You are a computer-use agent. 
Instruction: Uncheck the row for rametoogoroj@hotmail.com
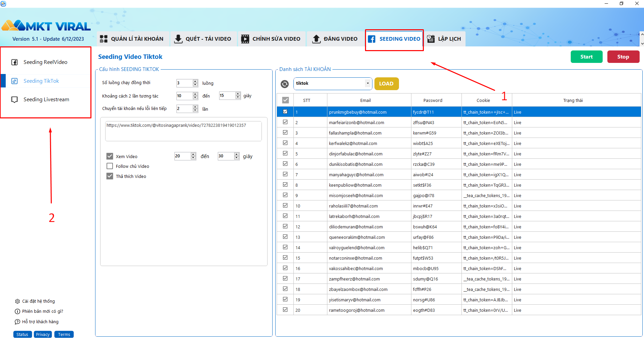[x=285, y=310]
